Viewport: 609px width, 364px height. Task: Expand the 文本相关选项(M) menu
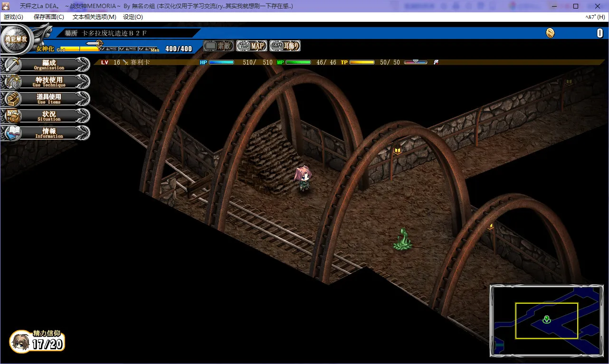(94, 17)
